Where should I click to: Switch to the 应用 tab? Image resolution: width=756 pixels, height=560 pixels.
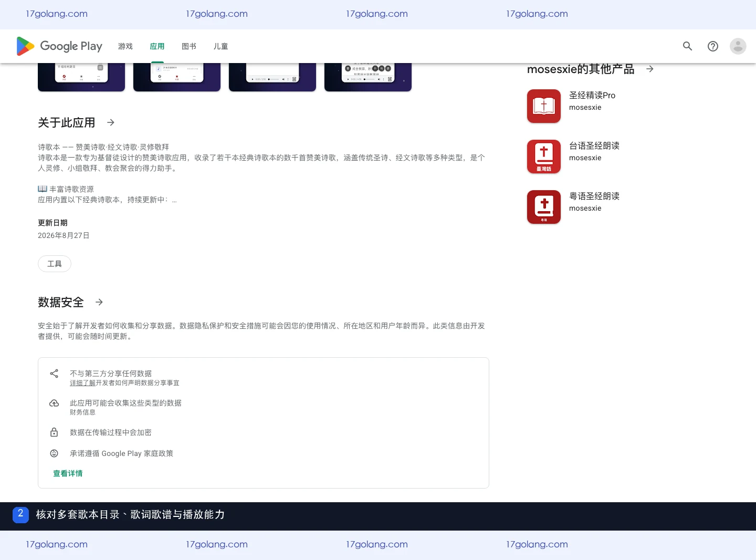pos(157,46)
